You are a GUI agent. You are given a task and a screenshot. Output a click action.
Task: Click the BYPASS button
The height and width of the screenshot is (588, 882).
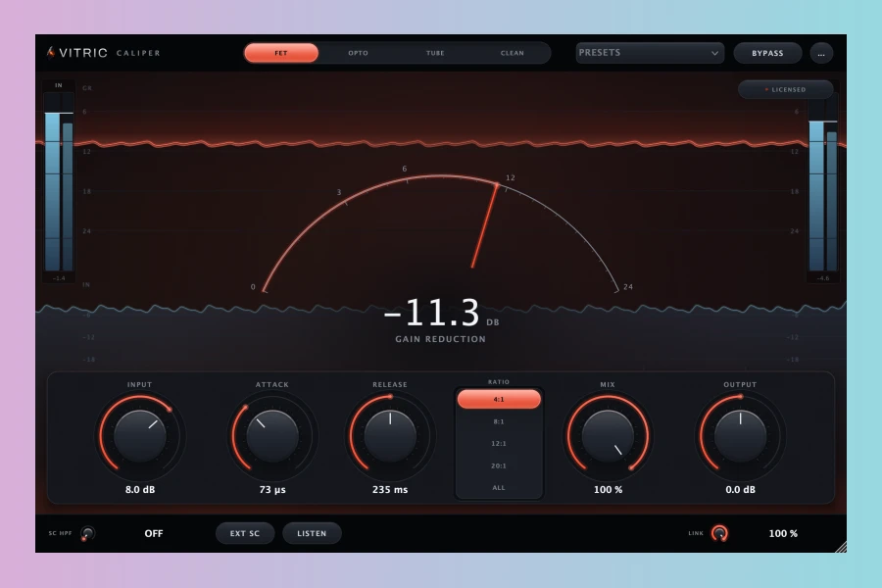click(767, 53)
